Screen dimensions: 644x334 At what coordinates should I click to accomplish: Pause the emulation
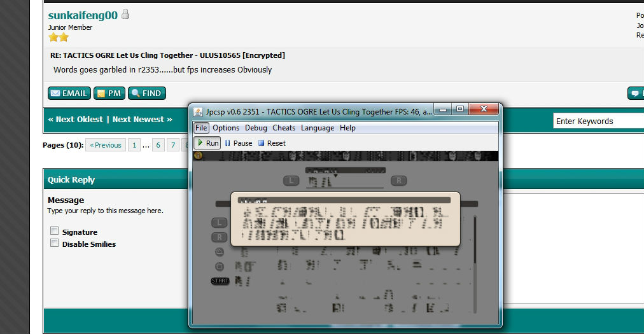point(238,143)
